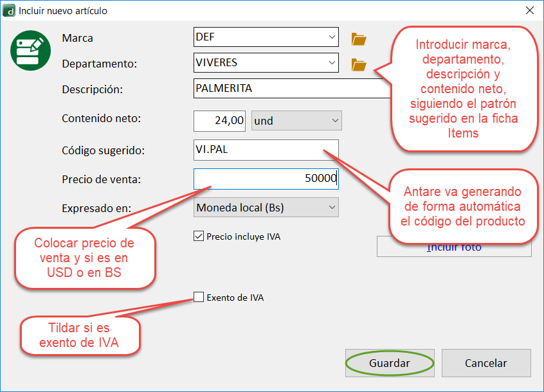This screenshot has width=544, height=392.
Task: Click the green article edit icon
Action: (x=30, y=51)
